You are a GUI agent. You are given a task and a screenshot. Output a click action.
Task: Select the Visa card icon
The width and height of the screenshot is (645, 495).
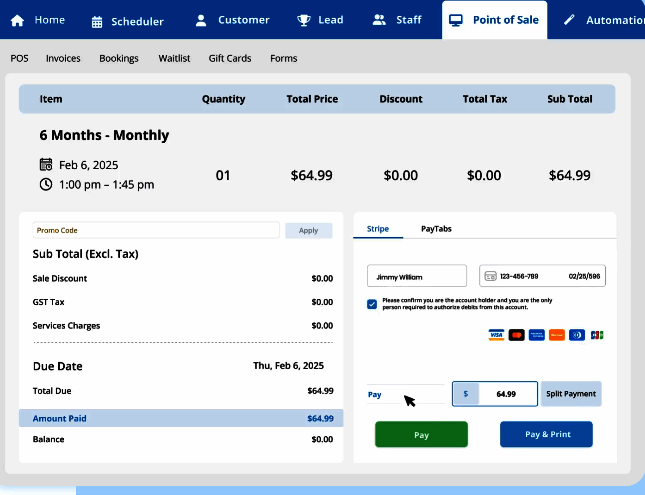496,335
